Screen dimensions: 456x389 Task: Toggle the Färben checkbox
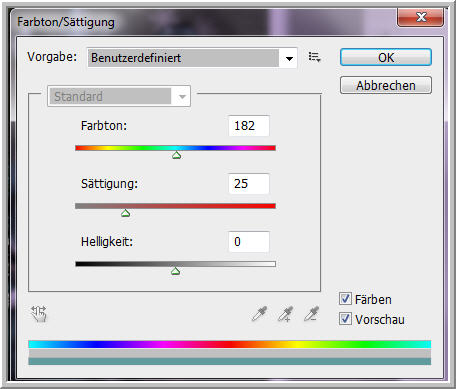coord(345,299)
